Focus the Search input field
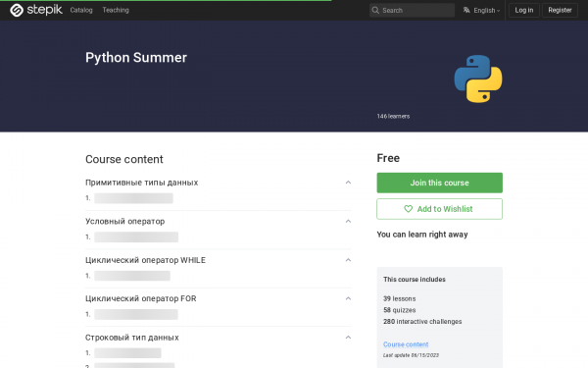Image resolution: width=588 pixels, height=368 pixels. pos(412,10)
